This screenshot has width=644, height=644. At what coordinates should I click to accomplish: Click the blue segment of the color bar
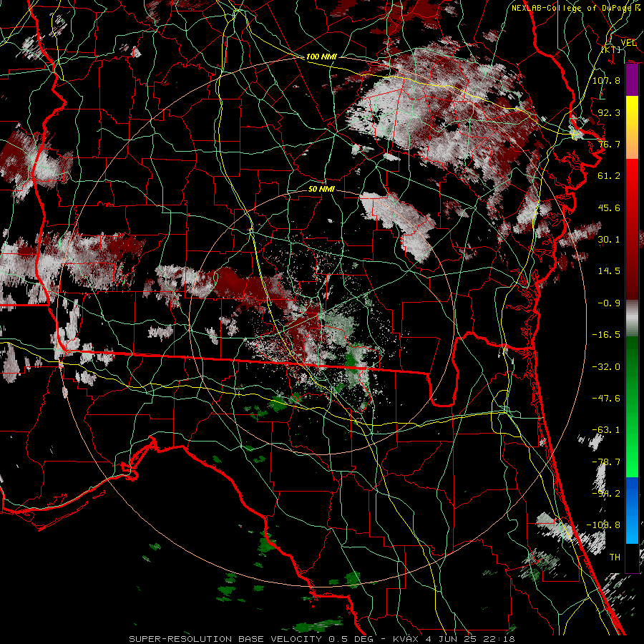pyautogui.click(x=632, y=510)
